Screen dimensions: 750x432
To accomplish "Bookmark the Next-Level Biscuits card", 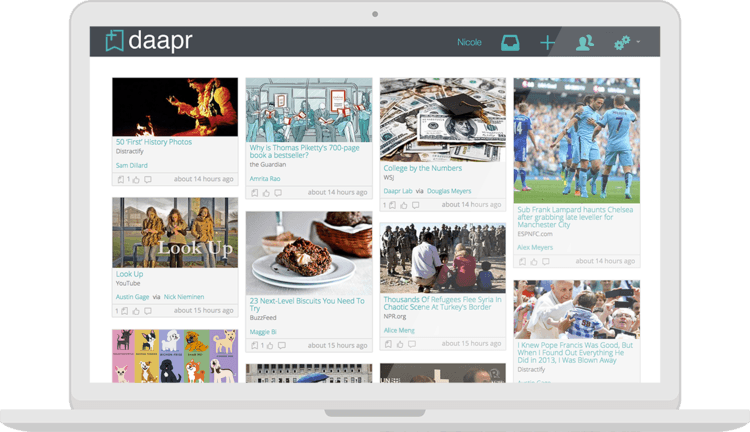I will 254,345.
